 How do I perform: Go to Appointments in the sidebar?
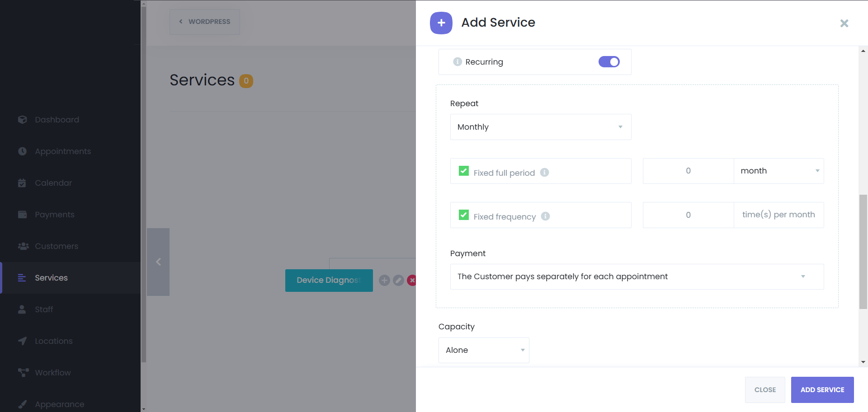click(x=63, y=151)
